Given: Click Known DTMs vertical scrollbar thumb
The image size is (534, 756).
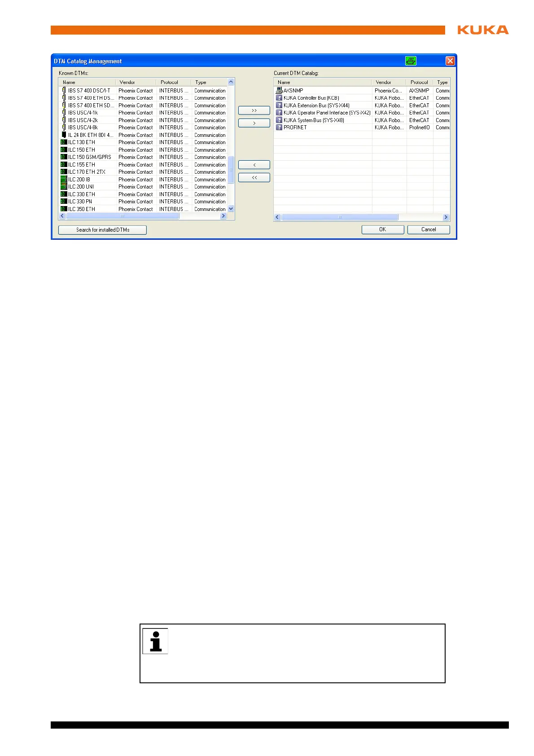Looking at the screenshot, I should [231, 170].
